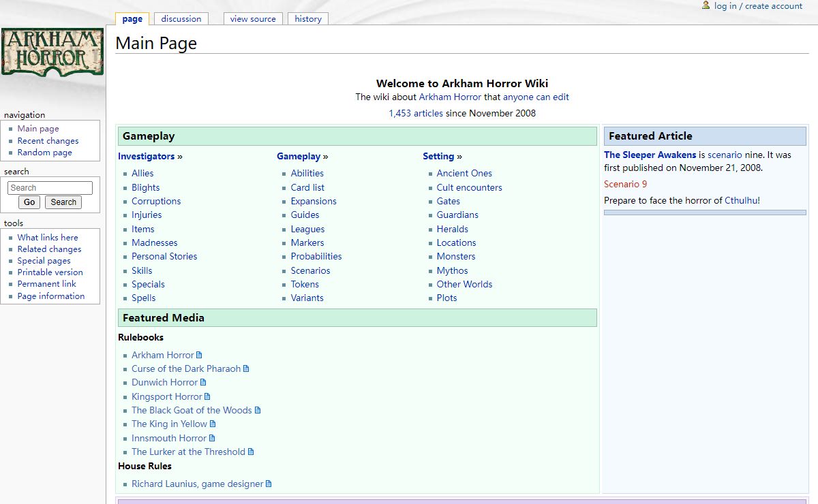
Task: Open the Kingsport Horror rulebook link
Action: click(166, 396)
